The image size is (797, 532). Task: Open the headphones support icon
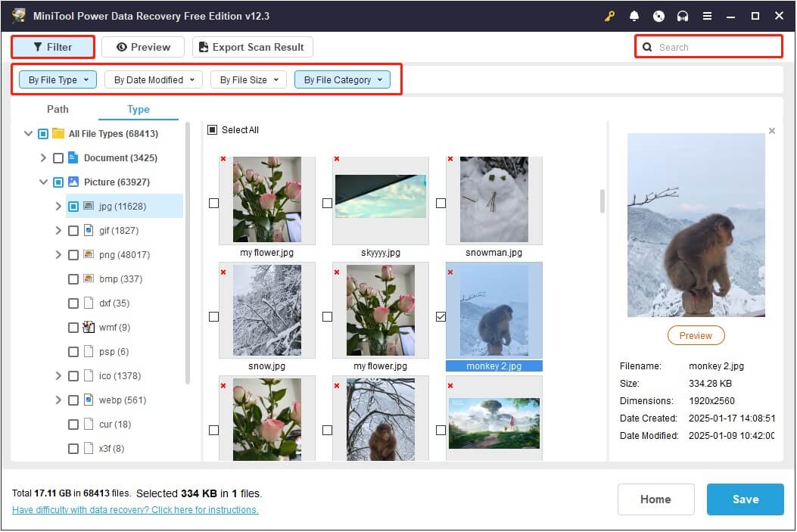click(683, 16)
